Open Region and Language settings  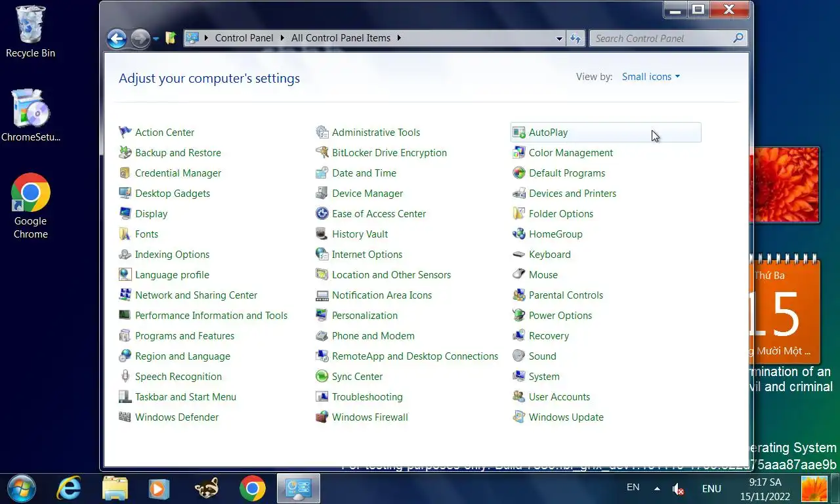click(x=182, y=356)
